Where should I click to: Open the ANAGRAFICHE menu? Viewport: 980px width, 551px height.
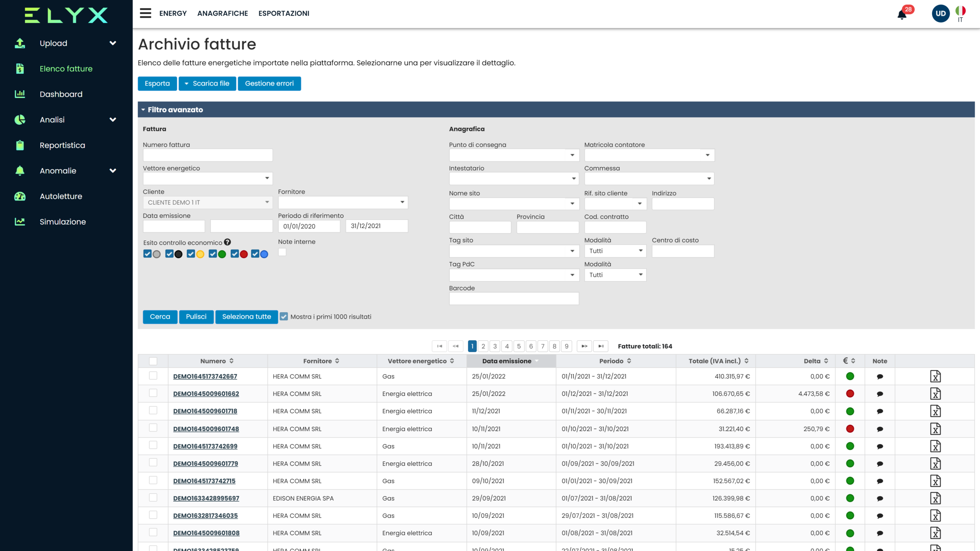[222, 13]
